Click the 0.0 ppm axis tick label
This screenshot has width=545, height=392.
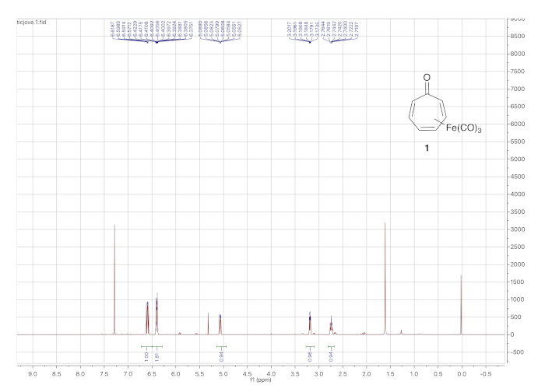pos(462,374)
